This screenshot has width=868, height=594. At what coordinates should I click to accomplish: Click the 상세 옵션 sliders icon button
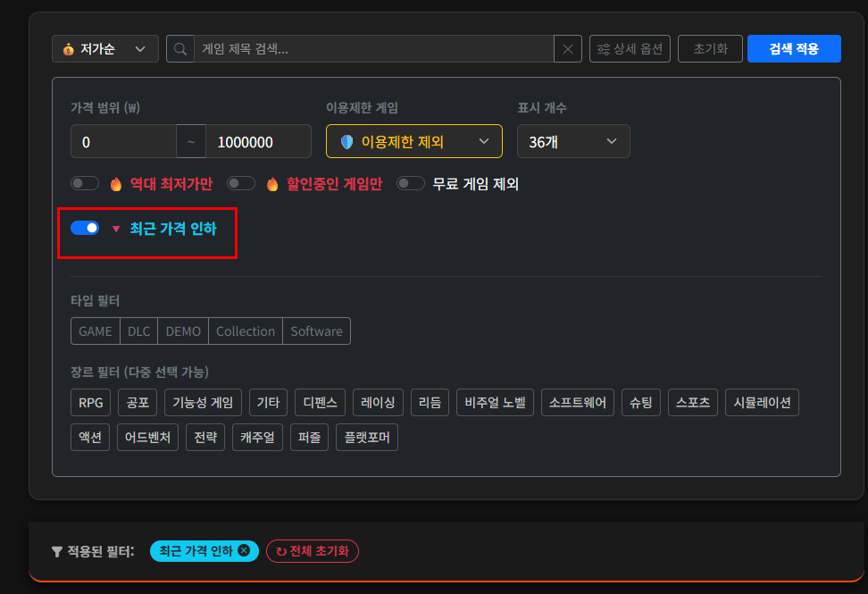coord(630,49)
